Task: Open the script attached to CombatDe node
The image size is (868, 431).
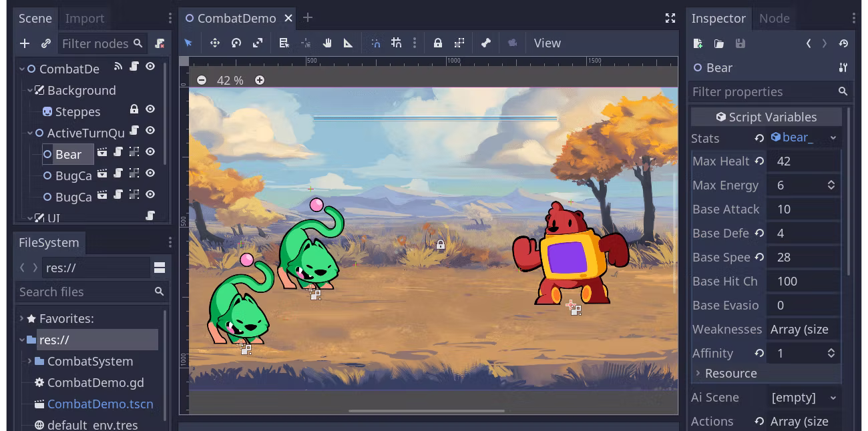Action: click(134, 66)
